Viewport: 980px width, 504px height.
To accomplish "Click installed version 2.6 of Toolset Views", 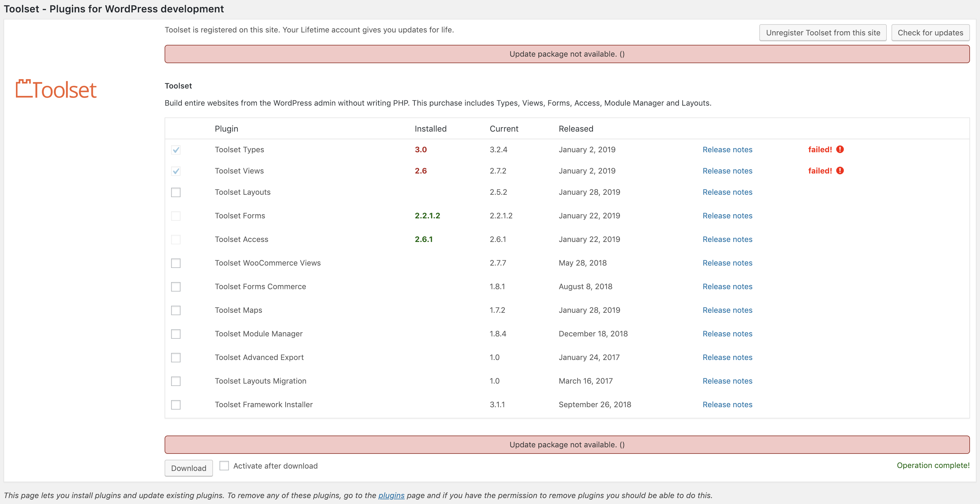I will 421,171.
